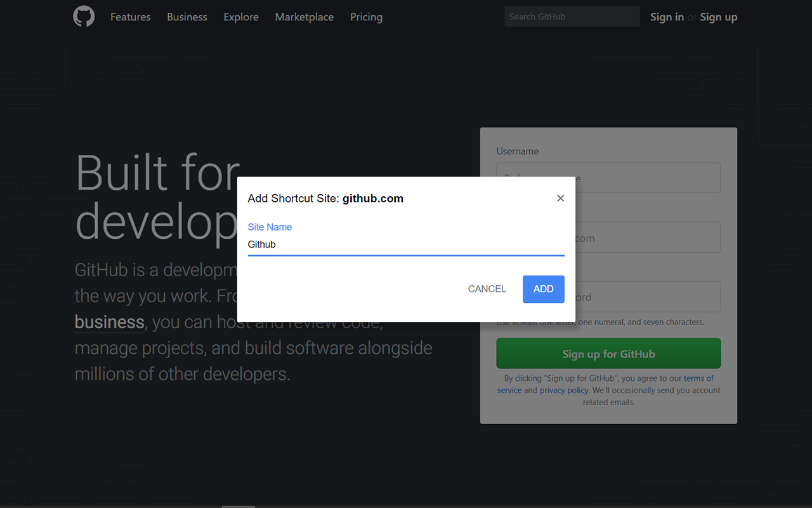The image size is (812, 508).
Task: Open the Business menu item
Action: click(187, 17)
